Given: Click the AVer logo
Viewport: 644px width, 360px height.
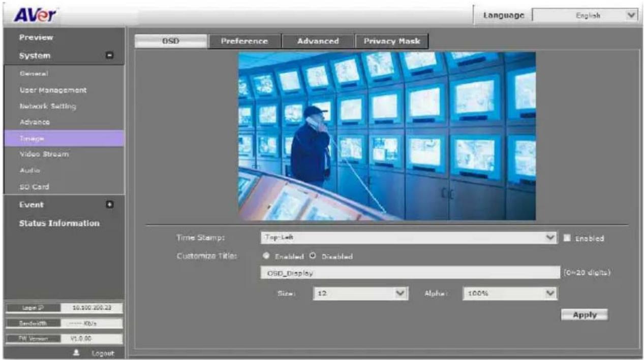Looking at the screenshot, I should click(x=34, y=15).
